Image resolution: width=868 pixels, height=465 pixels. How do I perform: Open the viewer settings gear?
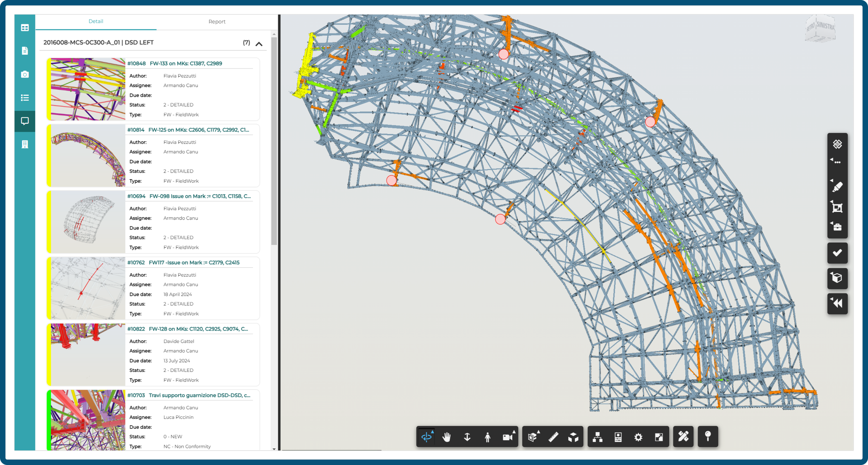(x=638, y=437)
